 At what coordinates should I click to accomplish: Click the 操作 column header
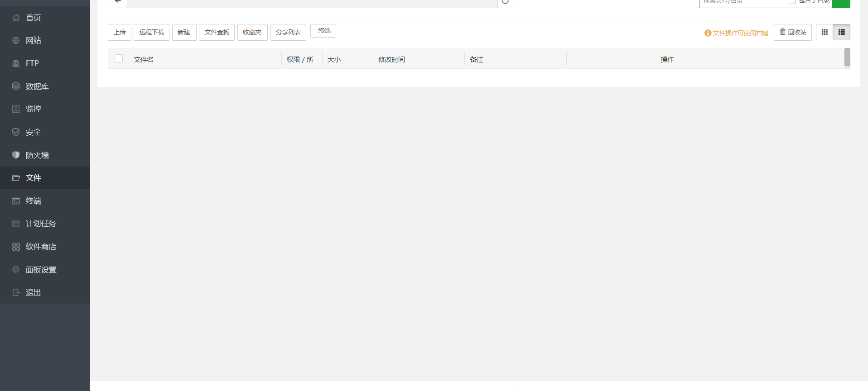(x=667, y=59)
